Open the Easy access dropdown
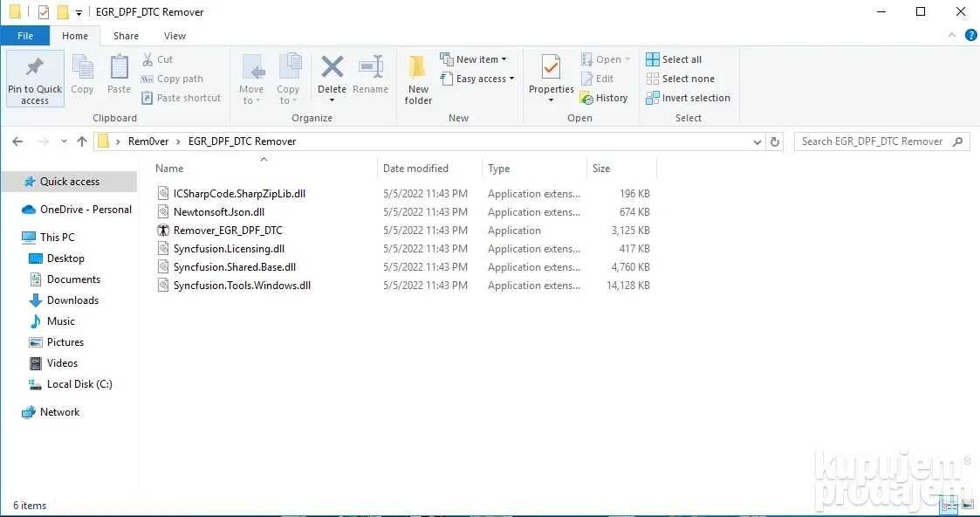Screen dimensions: 980x517 tap(476, 79)
